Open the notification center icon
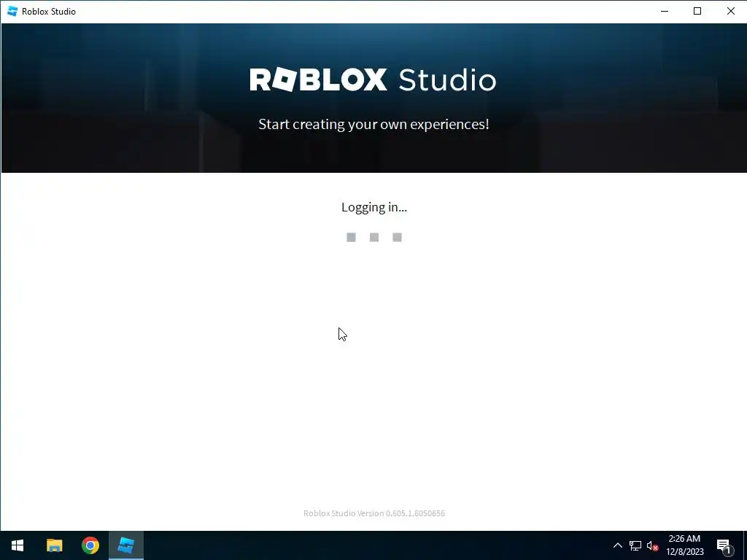This screenshot has height=560, width=747. 724,546
